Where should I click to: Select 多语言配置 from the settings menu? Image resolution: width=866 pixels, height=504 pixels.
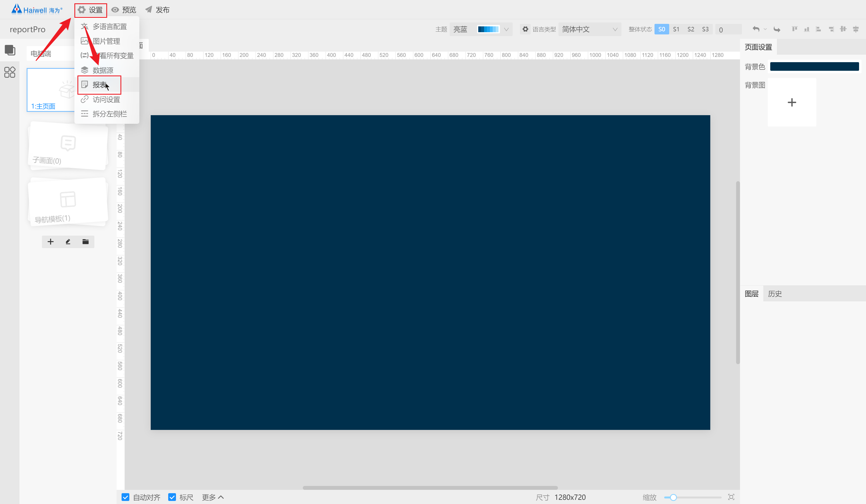(x=107, y=26)
